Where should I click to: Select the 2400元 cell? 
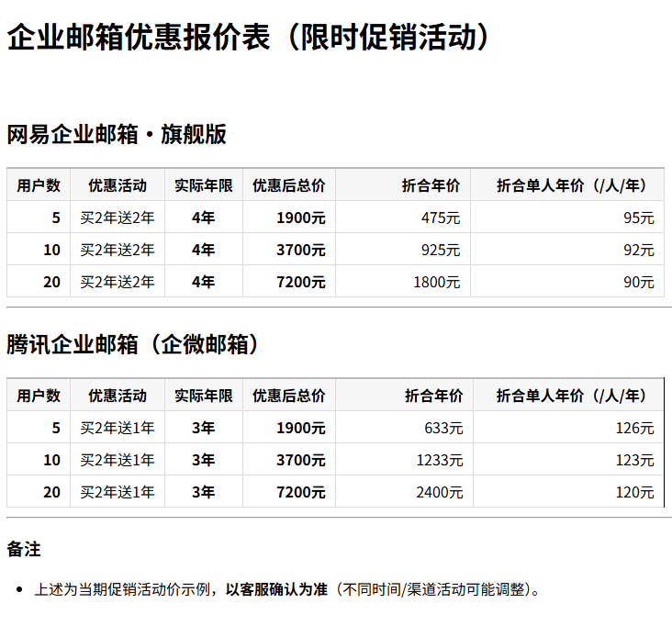[x=439, y=492]
